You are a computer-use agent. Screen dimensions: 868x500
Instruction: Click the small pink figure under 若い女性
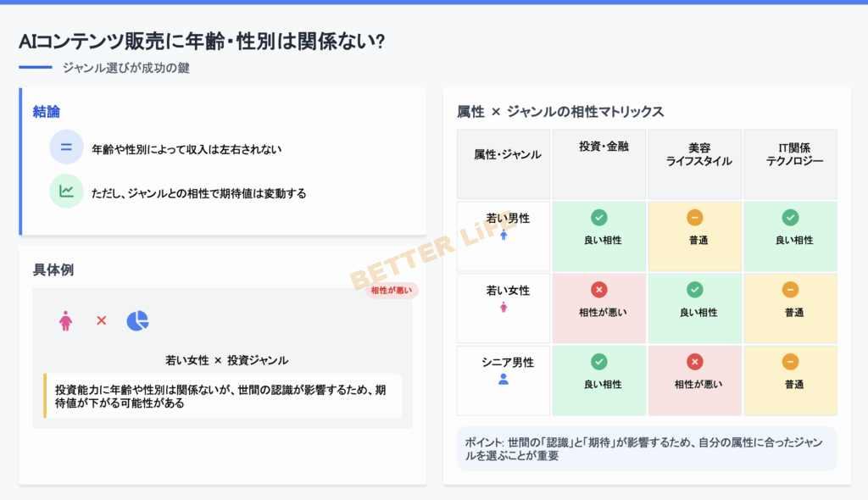(504, 307)
